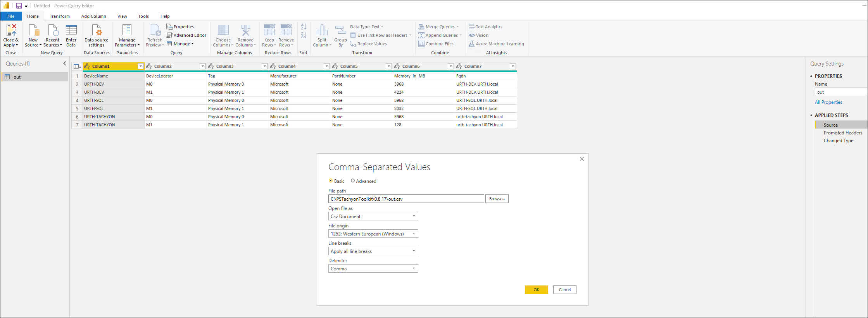Select the Basic radio button
This screenshot has width=868, height=318.
point(331,181)
